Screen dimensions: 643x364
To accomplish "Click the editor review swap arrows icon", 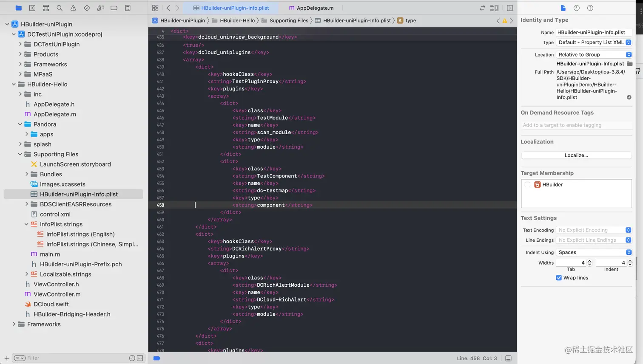I will pos(482,8).
